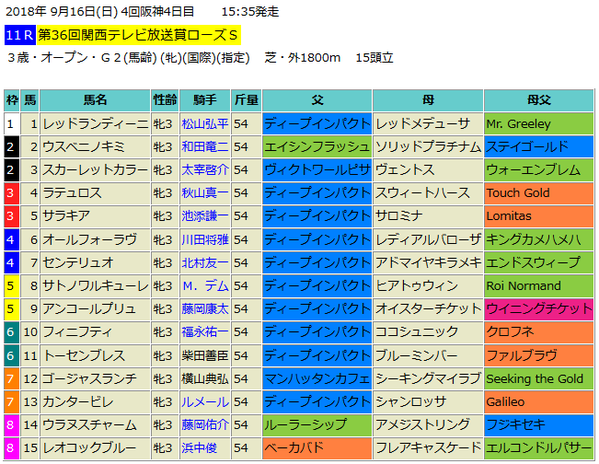
Task: Click dam cell レッドメデューサ
Action: (x=428, y=124)
